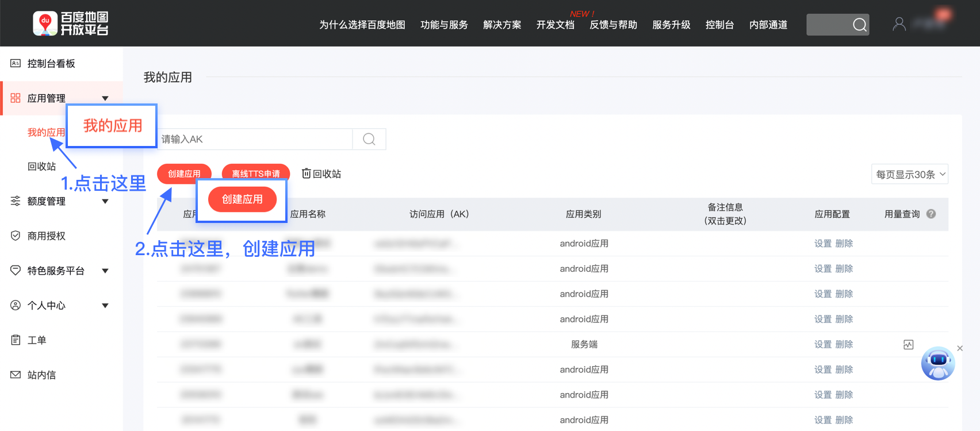
Task: Click the AK search magnifier button
Action: (369, 139)
